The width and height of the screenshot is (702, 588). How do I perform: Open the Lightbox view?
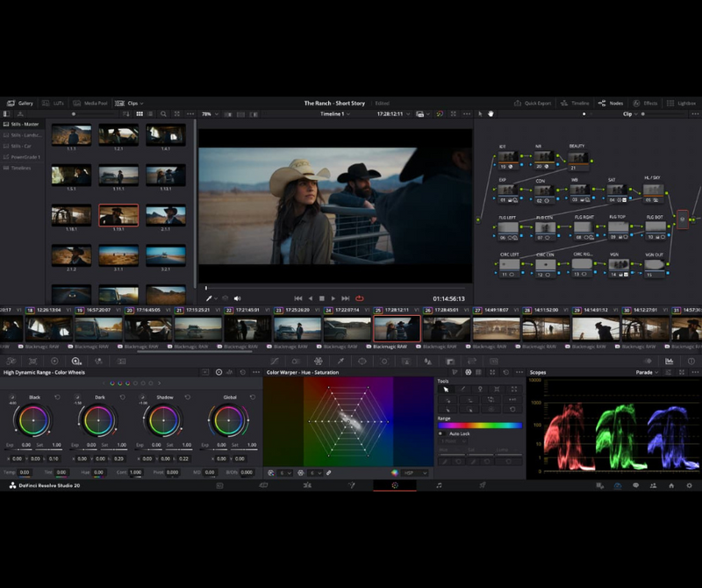[x=682, y=103]
